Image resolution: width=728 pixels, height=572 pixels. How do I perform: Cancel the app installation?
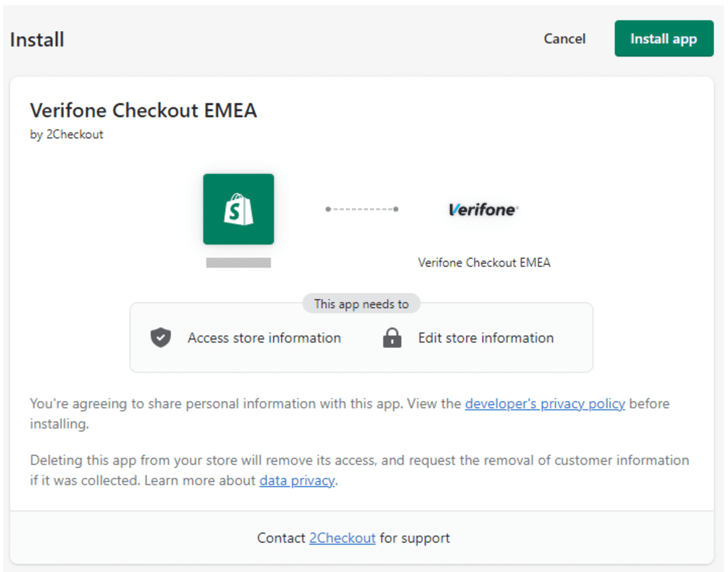(564, 39)
